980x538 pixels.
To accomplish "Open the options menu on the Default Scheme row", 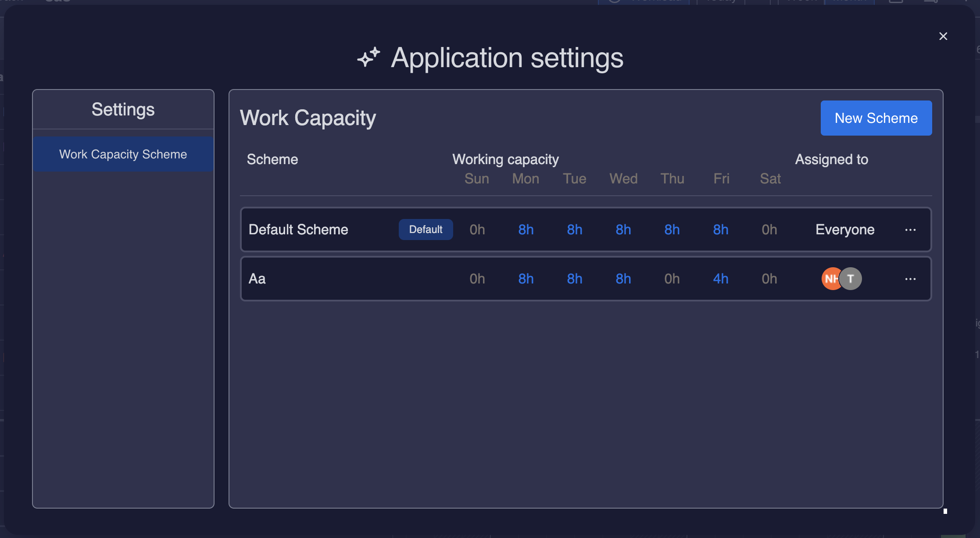I will click(911, 230).
